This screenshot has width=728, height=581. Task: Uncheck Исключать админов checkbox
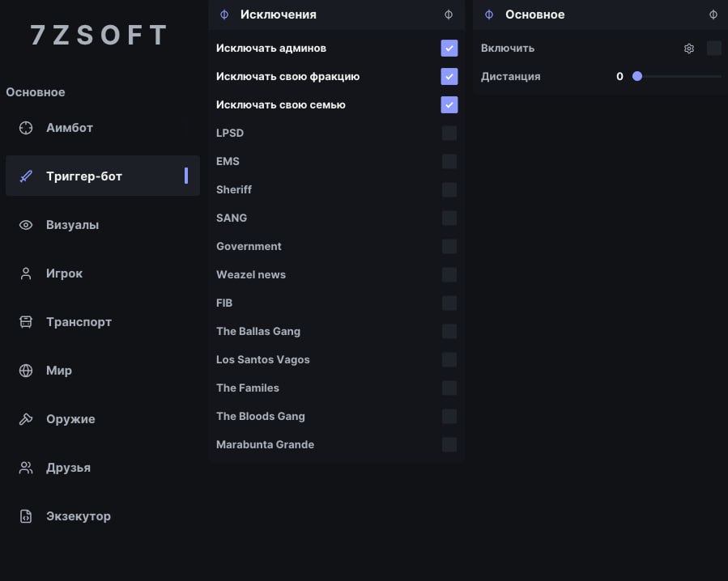449,49
